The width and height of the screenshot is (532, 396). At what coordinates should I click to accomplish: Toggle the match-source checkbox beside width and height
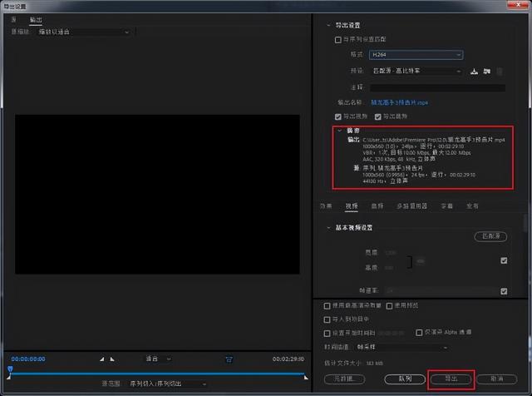coord(504,260)
